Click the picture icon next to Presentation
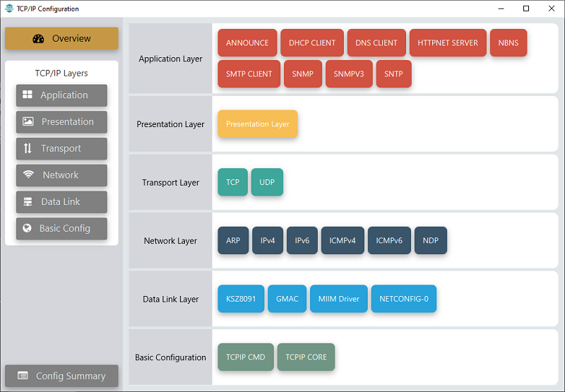Screen dimensions: 565x392 (x=28, y=121)
